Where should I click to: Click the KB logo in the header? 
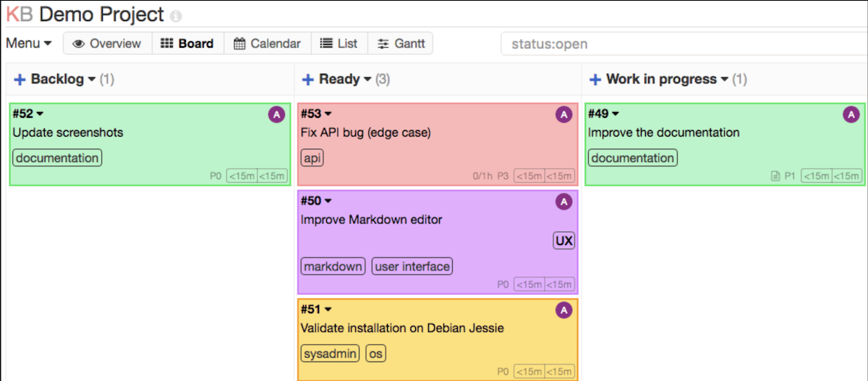(x=20, y=14)
